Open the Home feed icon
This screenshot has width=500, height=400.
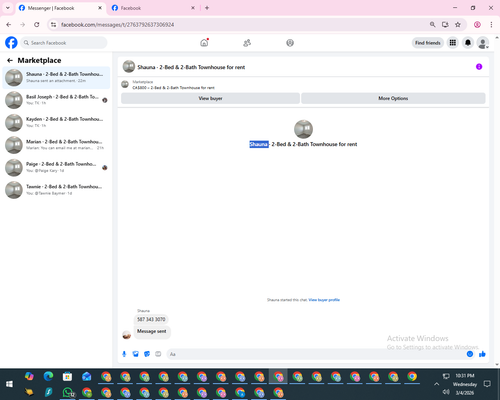204,43
